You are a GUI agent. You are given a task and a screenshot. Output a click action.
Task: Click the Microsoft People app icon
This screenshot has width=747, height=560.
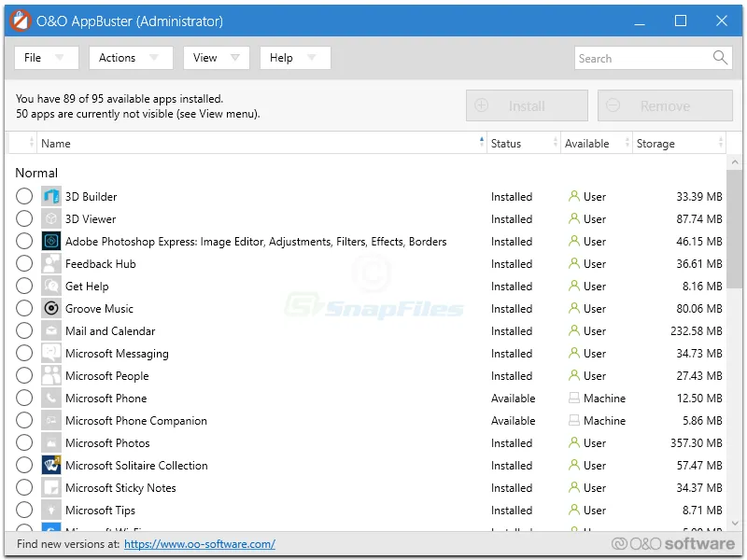coord(51,376)
